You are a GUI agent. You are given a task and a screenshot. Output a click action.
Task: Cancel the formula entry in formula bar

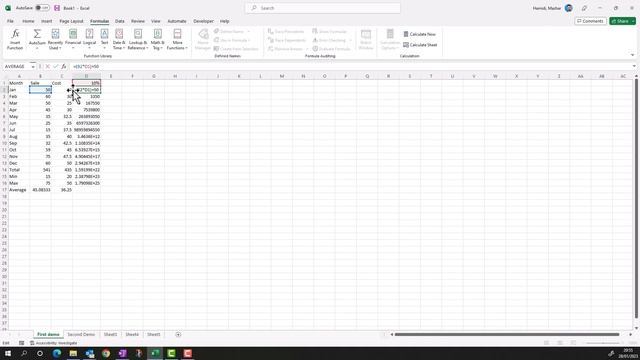(x=48, y=67)
